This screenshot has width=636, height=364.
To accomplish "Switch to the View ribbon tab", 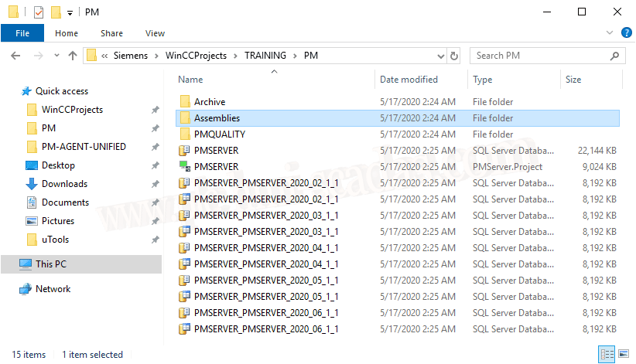I will click(x=155, y=33).
